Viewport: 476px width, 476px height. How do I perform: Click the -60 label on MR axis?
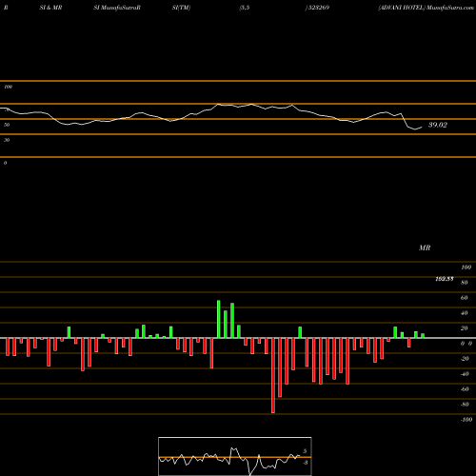[465, 389]
